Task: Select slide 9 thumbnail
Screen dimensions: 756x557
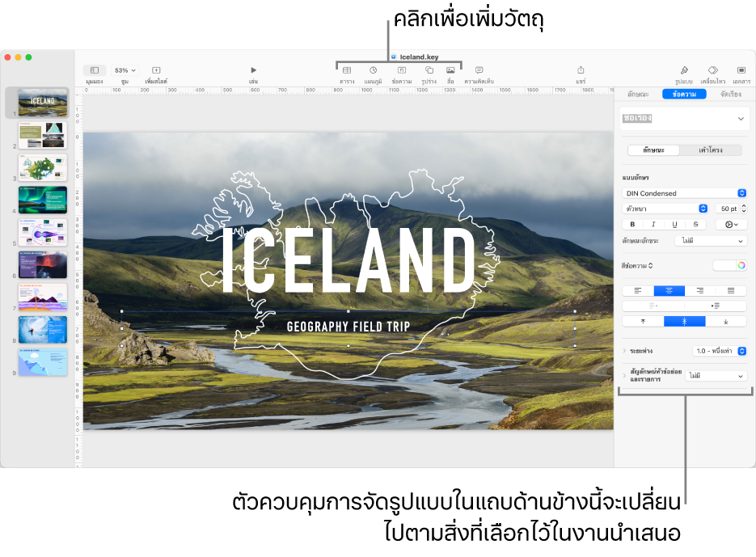Action: click(x=43, y=362)
